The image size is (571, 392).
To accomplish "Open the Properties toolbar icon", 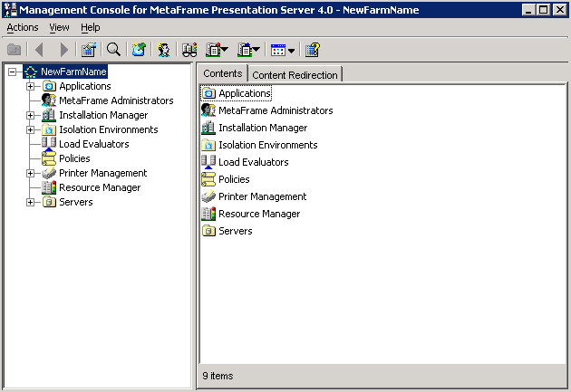I will pos(89,50).
